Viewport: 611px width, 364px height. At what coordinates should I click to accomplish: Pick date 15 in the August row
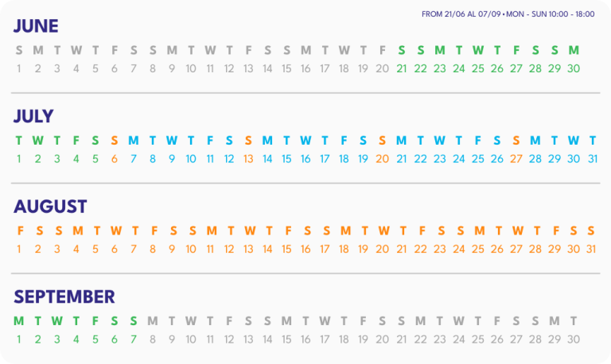click(x=286, y=249)
